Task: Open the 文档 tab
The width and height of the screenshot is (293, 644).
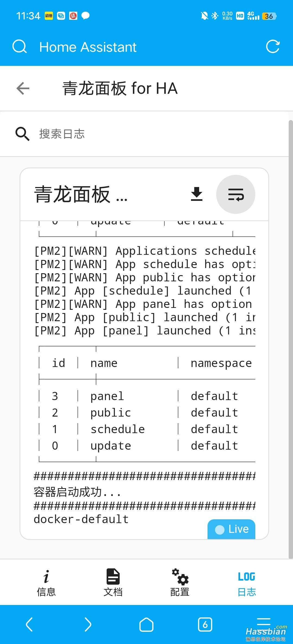Action: (x=113, y=583)
